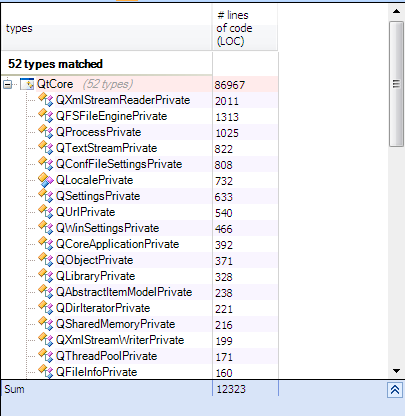
Task: Click the scrollbar up arrow
Action: pyautogui.click(x=396, y=11)
